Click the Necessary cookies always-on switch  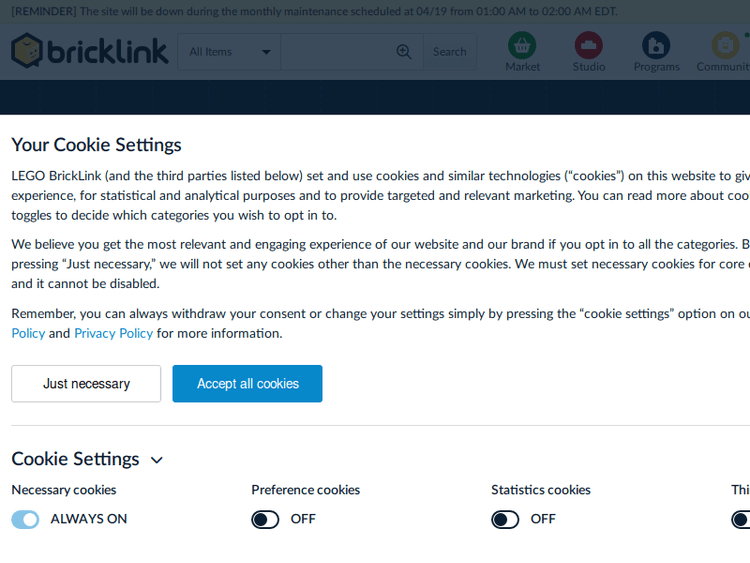[x=25, y=519]
